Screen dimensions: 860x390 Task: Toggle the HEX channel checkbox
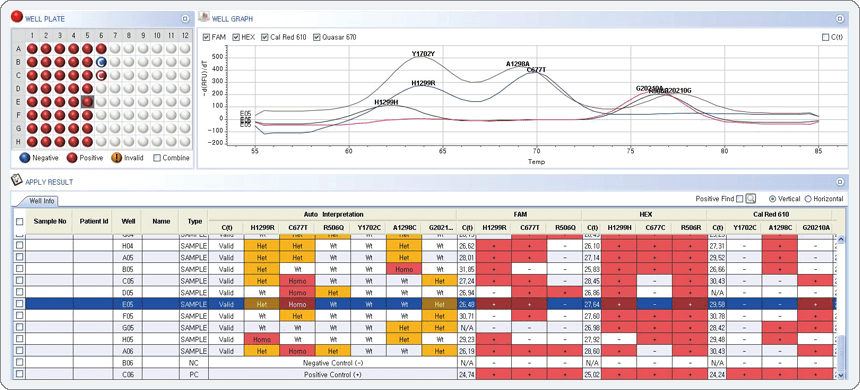click(236, 37)
